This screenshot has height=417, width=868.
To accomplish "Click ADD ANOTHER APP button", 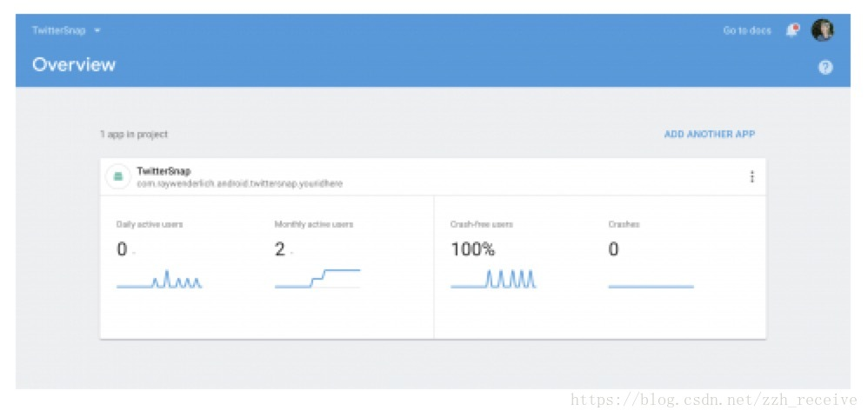I will [709, 134].
